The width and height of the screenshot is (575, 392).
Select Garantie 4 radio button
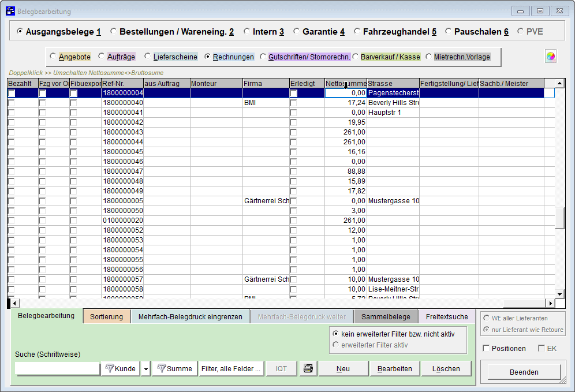click(296, 32)
